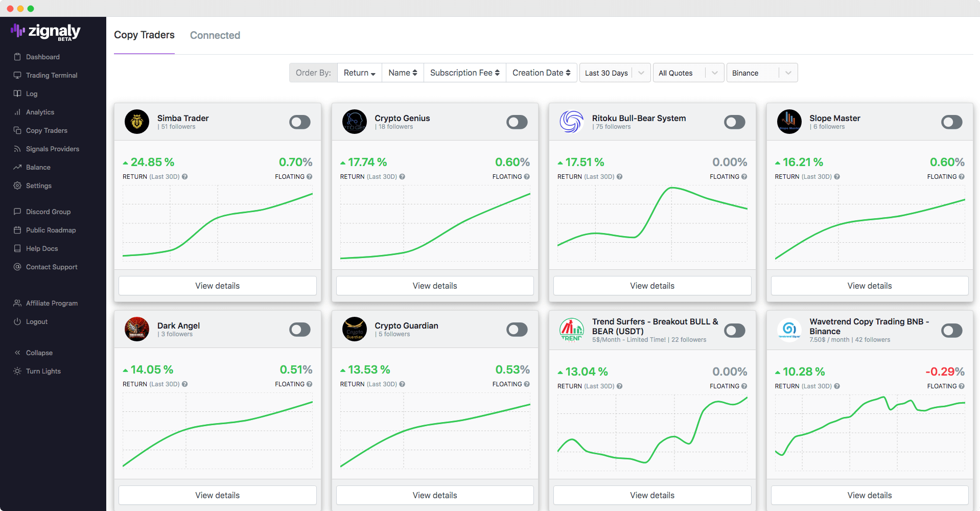Click the help icon beside Simba Trader's FLOATING
980x511 pixels.
tap(309, 177)
